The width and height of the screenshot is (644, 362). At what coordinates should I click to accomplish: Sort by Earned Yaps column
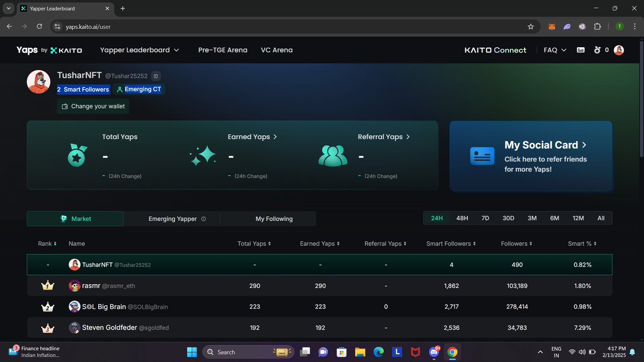click(x=320, y=243)
